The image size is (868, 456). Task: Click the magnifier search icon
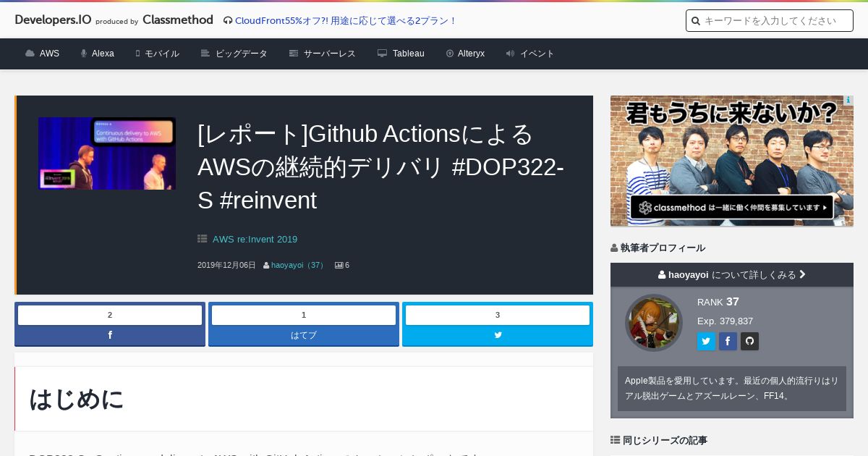click(696, 21)
